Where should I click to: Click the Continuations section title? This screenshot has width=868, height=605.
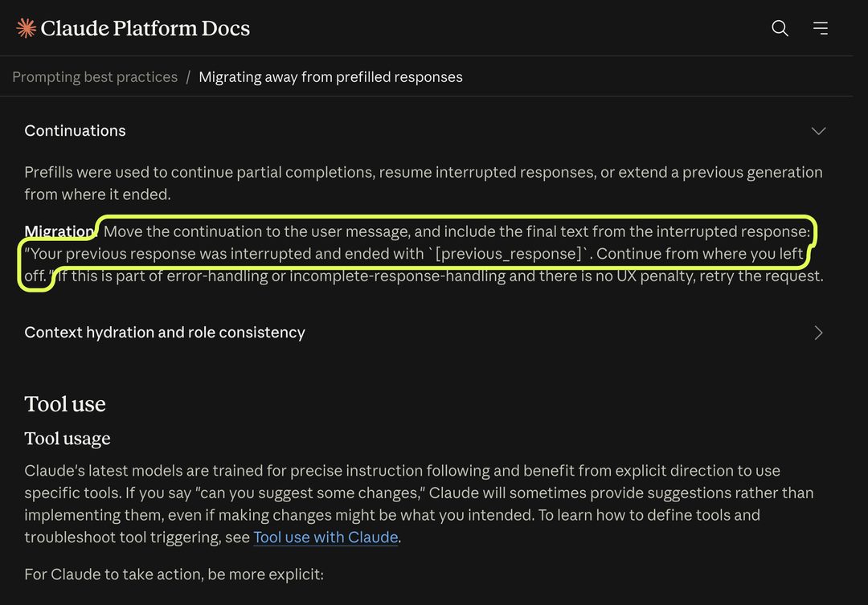click(75, 131)
